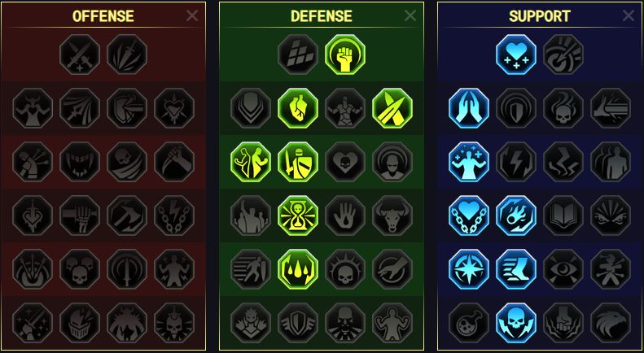Click the chains with lightning Offense mastery
Screen dimensions: 644x353
[x=174, y=216]
